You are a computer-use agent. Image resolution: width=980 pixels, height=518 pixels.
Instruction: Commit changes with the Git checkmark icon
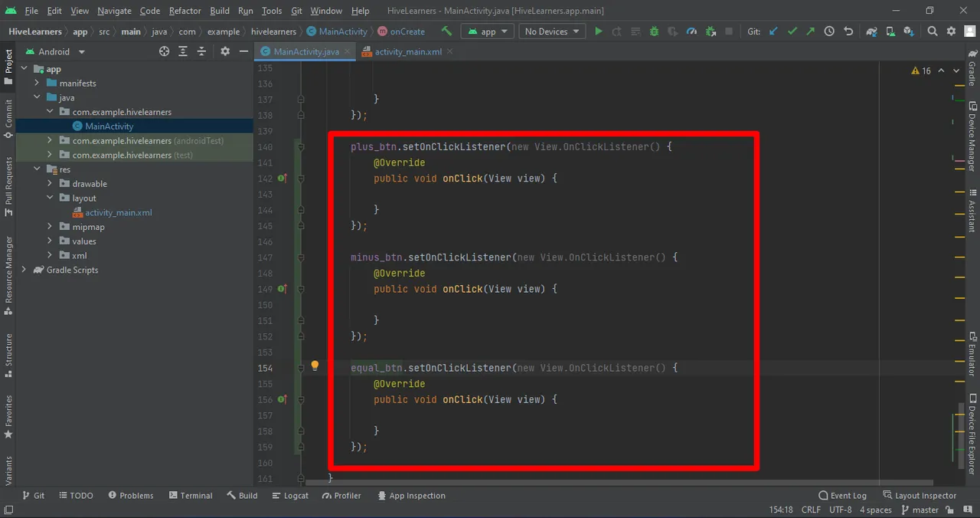pos(792,31)
